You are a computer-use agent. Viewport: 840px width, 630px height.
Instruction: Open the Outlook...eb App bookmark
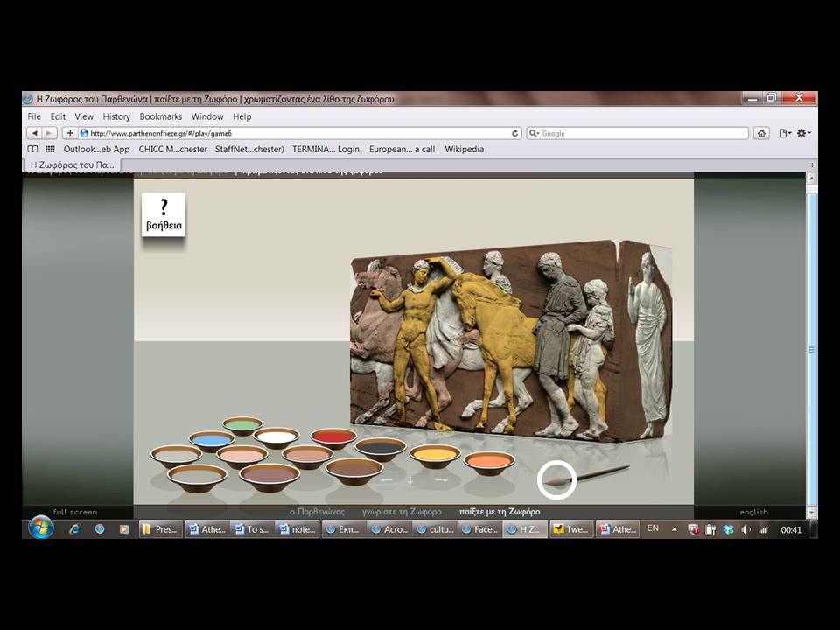(x=96, y=150)
